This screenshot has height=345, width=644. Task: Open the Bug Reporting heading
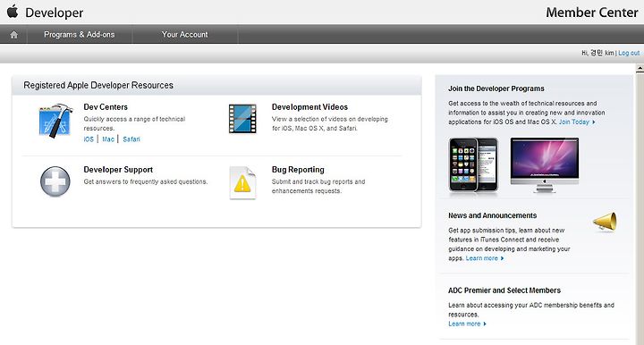(x=298, y=170)
